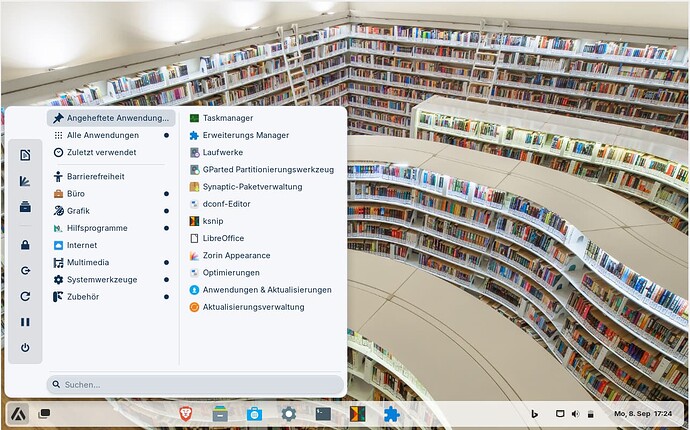
Task: Open Anwendungen & Aktualisierungen
Action: (263, 290)
